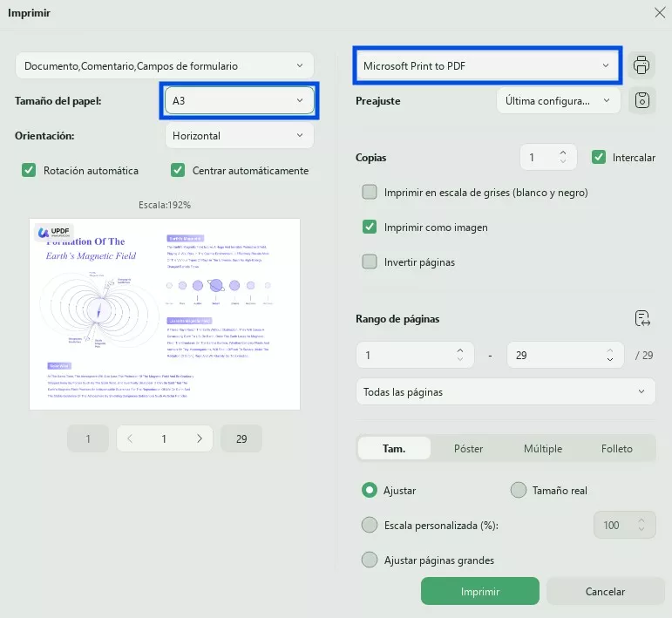Click the green Imprimir button
The width and height of the screenshot is (672, 618).
pos(480,592)
